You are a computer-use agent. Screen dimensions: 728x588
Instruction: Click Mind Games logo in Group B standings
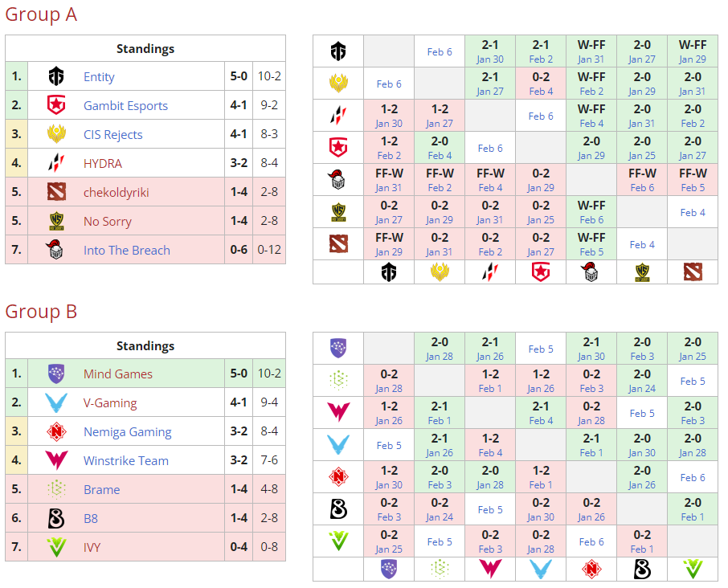[x=55, y=374]
